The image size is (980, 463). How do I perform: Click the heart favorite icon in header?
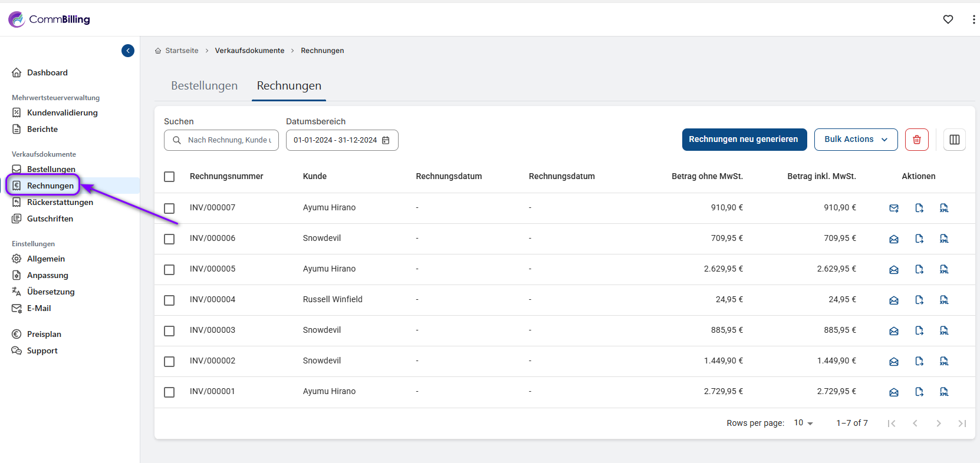(948, 19)
